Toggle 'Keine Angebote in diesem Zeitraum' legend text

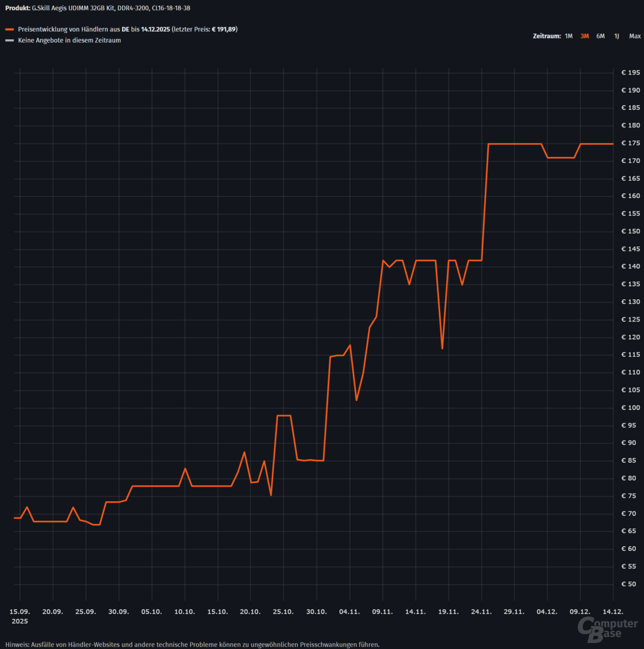[70, 41]
